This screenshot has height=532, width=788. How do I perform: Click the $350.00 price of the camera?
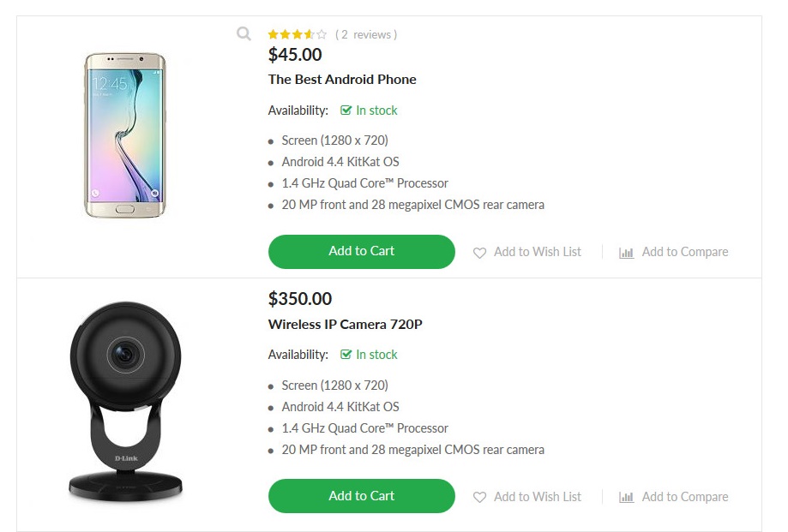click(300, 299)
